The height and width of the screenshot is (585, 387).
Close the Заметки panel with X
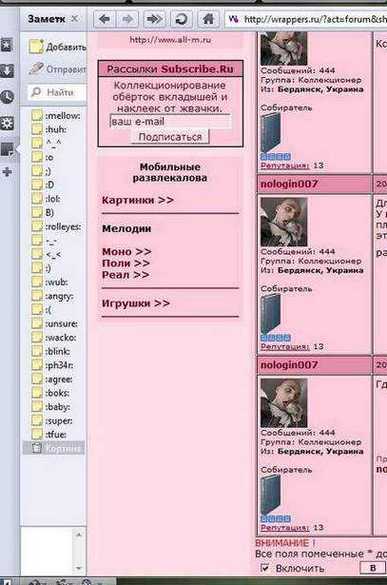(75, 18)
